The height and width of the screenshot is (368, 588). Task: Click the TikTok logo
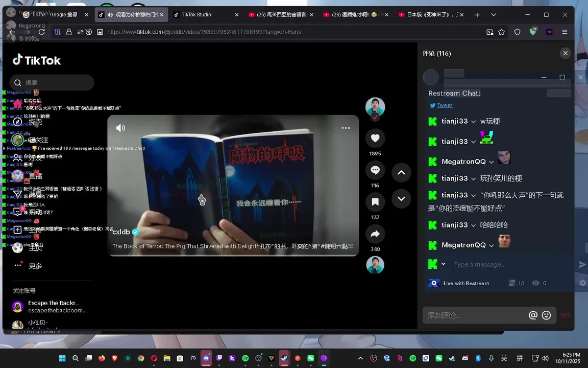pyautogui.click(x=37, y=60)
